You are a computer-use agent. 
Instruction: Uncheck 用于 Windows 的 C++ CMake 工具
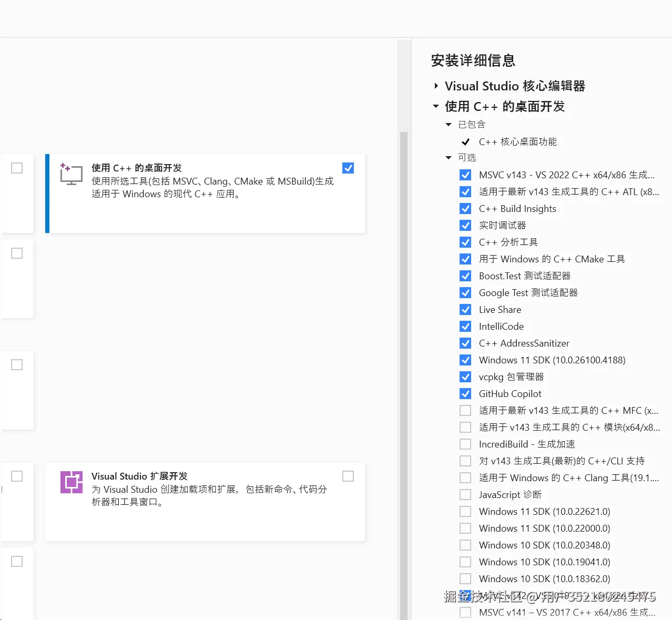465,259
